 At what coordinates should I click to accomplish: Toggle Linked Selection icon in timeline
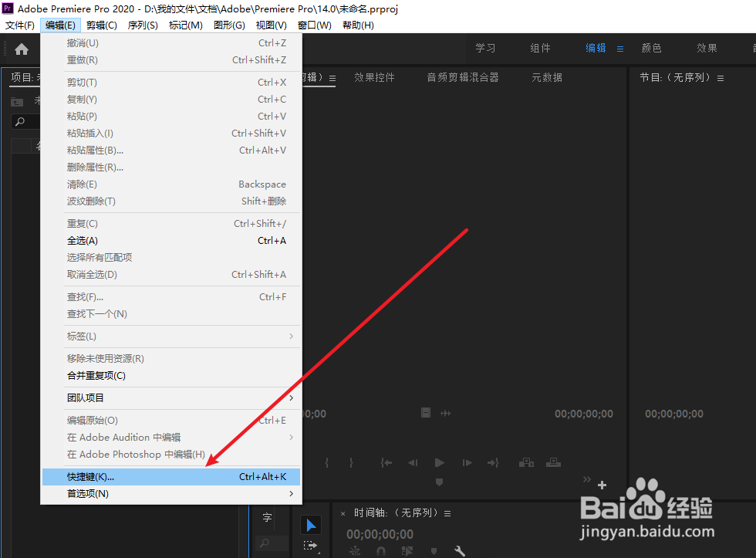click(407, 551)
